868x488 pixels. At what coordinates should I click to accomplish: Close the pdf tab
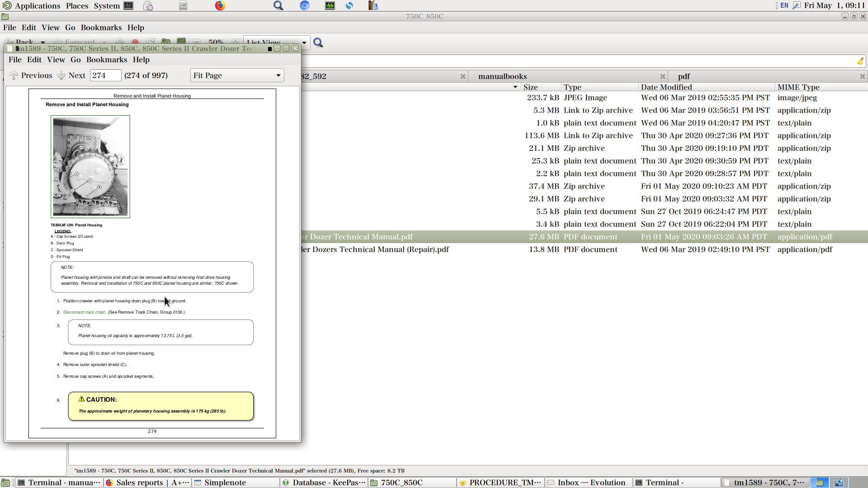[862, 76]
